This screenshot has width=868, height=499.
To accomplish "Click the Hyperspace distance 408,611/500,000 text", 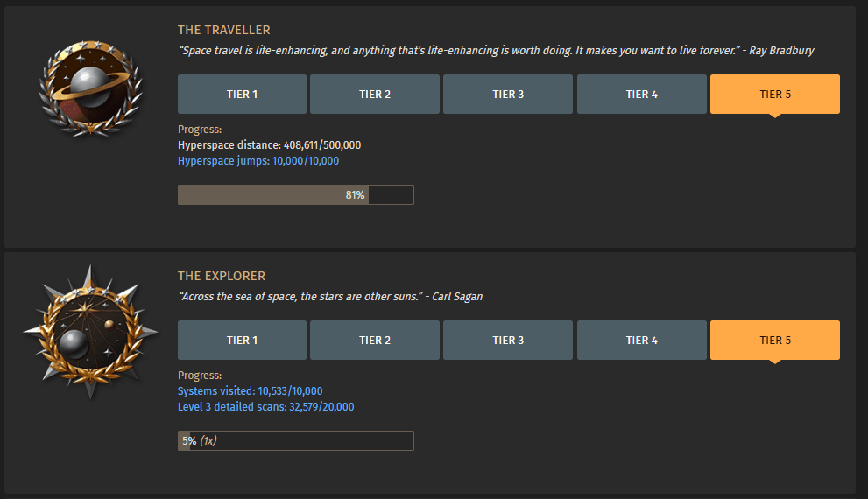I will (269, 145).
